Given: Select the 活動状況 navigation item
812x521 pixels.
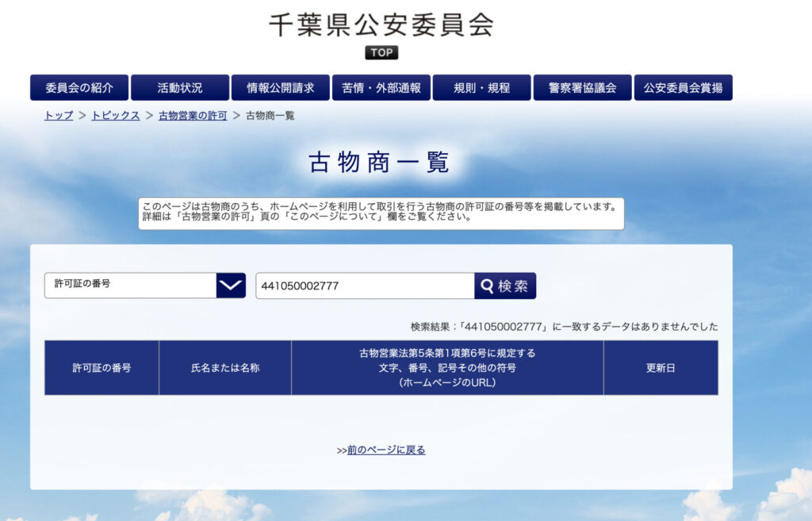Looking at the screenshot, I should click(x=180, y=88).
